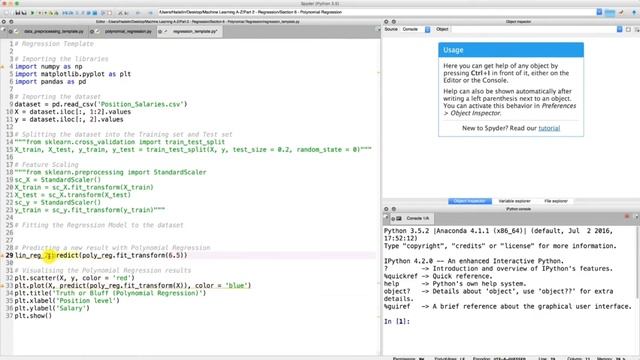Click the plt.scatter(X, y, color = 'red') line
The height and width of the screenshot is (360, 640).
coord(75,278)
